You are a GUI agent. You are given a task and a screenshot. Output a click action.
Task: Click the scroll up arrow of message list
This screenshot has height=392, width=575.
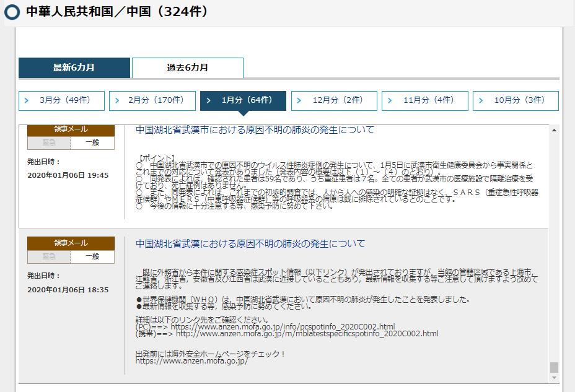[x=554, y=130]
